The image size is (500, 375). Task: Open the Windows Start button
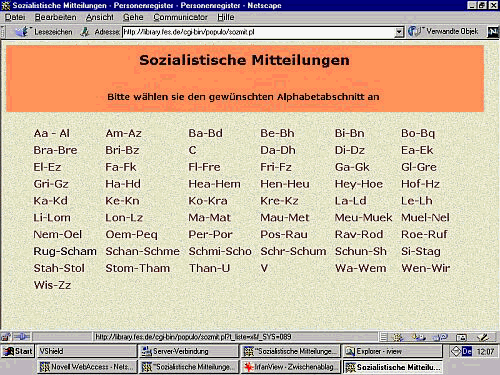pyautogui.click(x=18, y=351)
